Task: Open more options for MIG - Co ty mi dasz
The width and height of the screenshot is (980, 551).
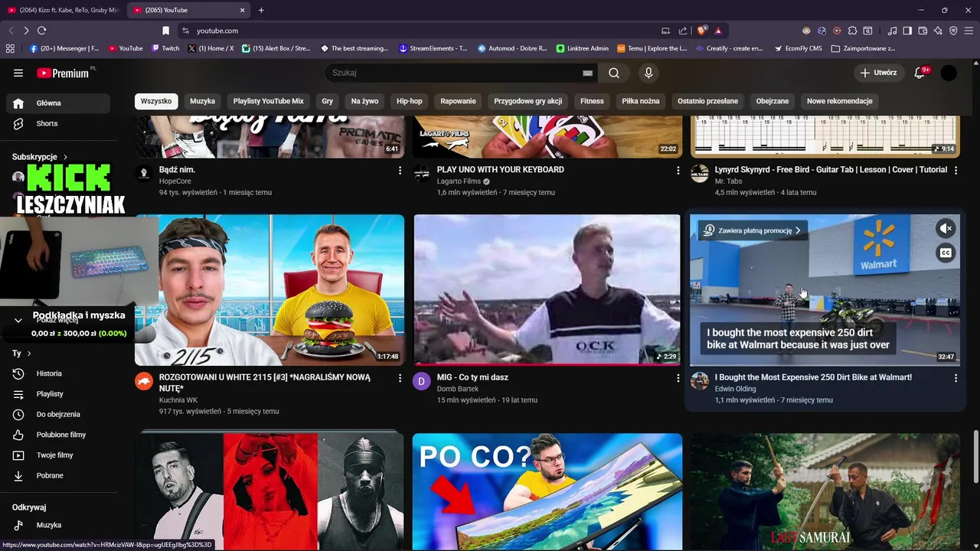Action: (678, 378)
